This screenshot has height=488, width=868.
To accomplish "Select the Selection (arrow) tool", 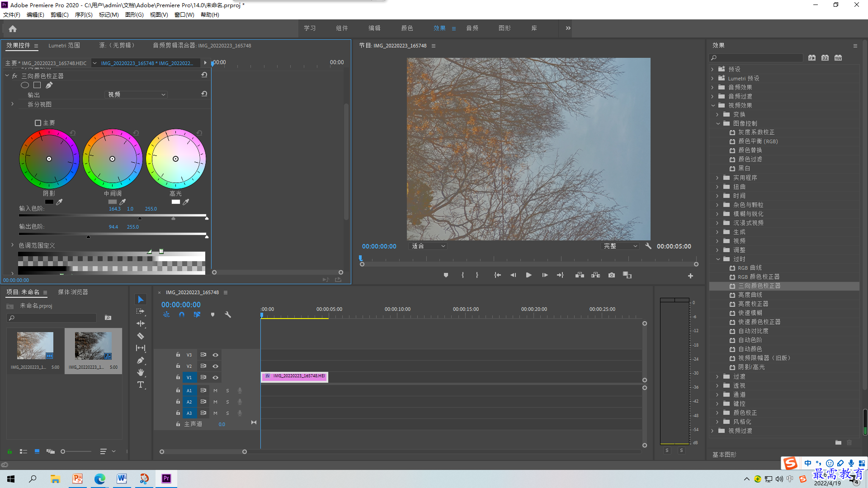I will tap(141, 300).
